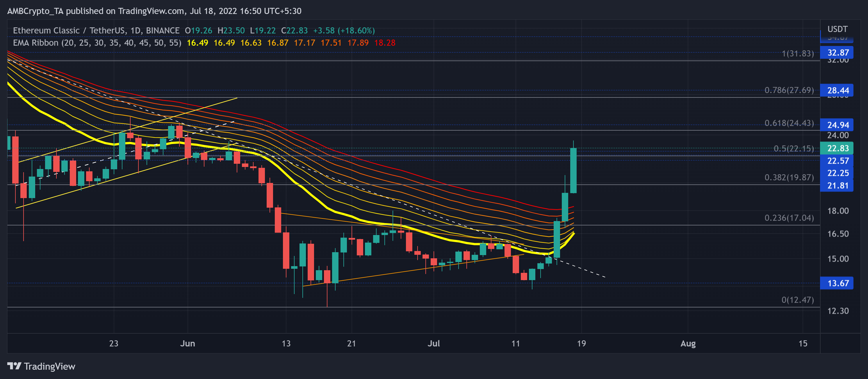Click the 13 date on time axis
Screen dimensions: 868x379
coord(286,343)
